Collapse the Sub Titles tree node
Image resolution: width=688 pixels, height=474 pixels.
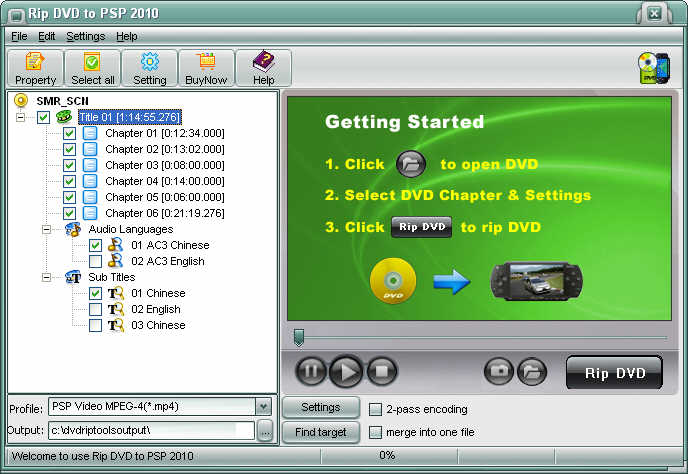click(x=47, y=277)
